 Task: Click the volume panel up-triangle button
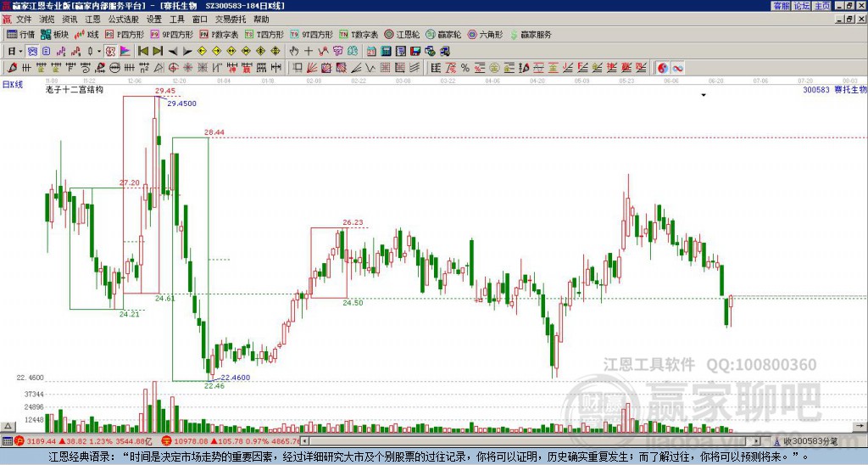click(8, 426)
